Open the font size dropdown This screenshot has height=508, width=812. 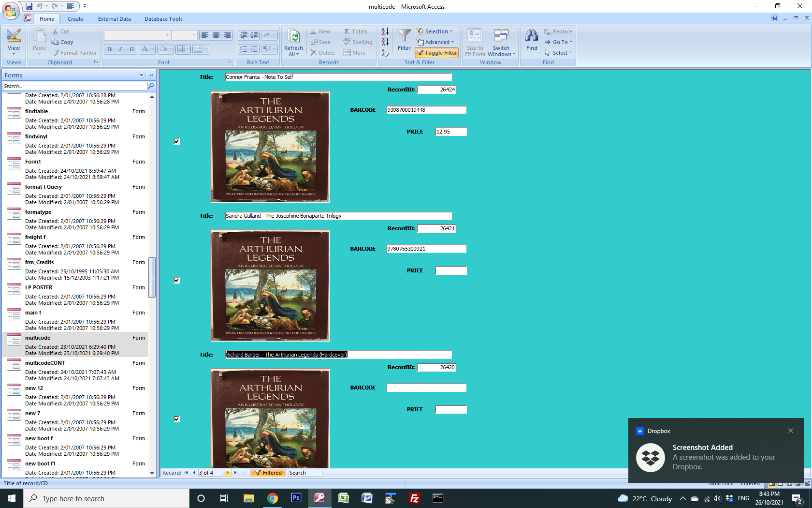point(194,35)
